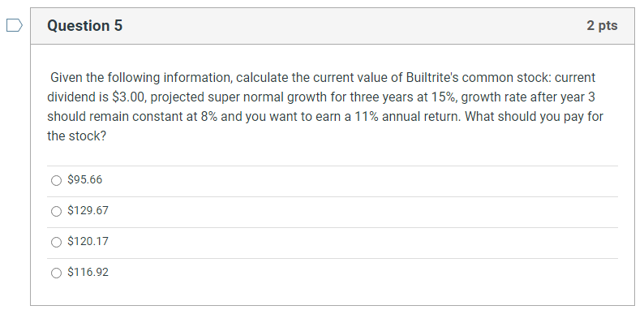This screenshot has height=310, width=644.
Task: Click the $95.66 answer label text
Action: coord(85,179)
